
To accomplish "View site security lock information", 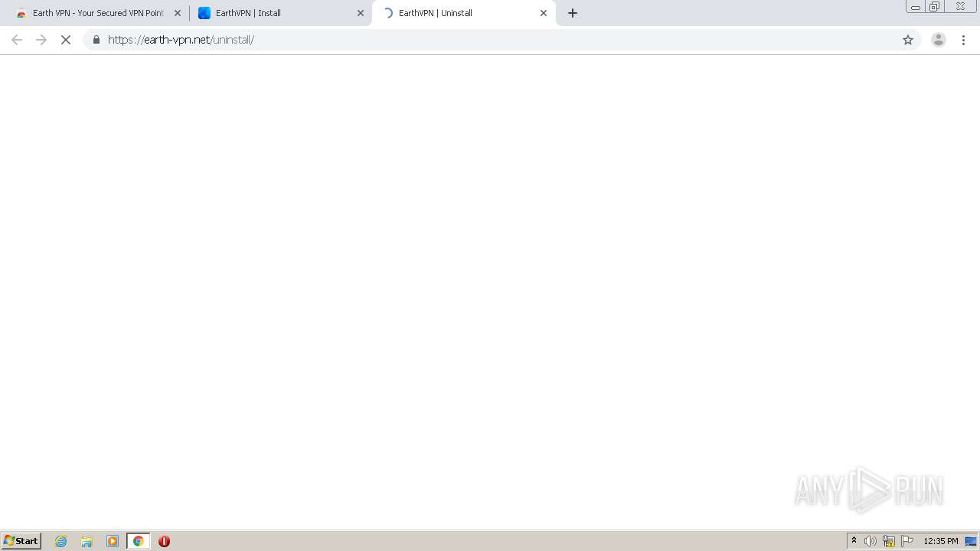I will [96, 40].
